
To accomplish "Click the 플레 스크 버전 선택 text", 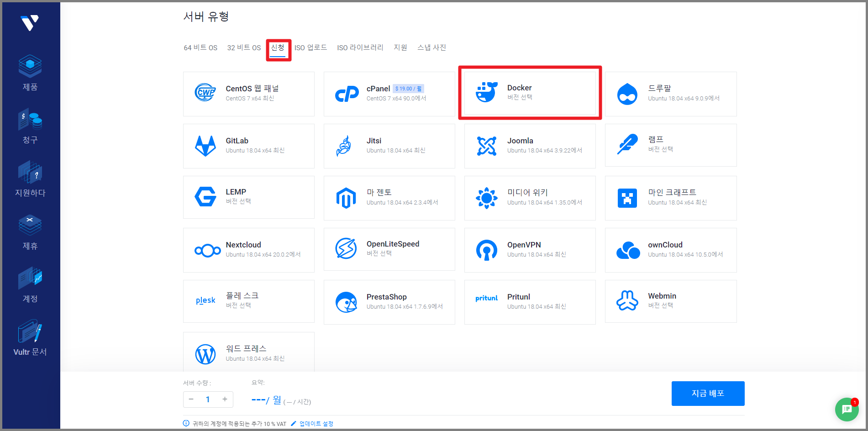I will point(238,305).
